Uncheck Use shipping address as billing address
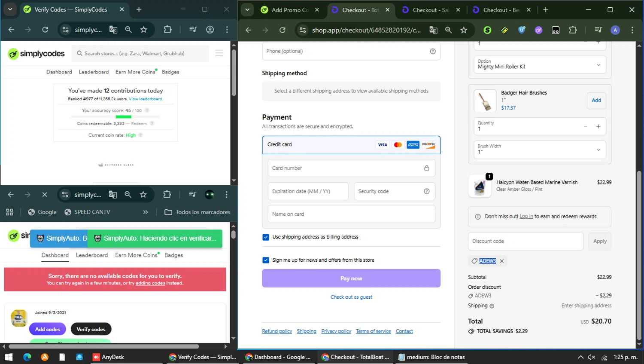Screen dimensions: 644x364 266,237
